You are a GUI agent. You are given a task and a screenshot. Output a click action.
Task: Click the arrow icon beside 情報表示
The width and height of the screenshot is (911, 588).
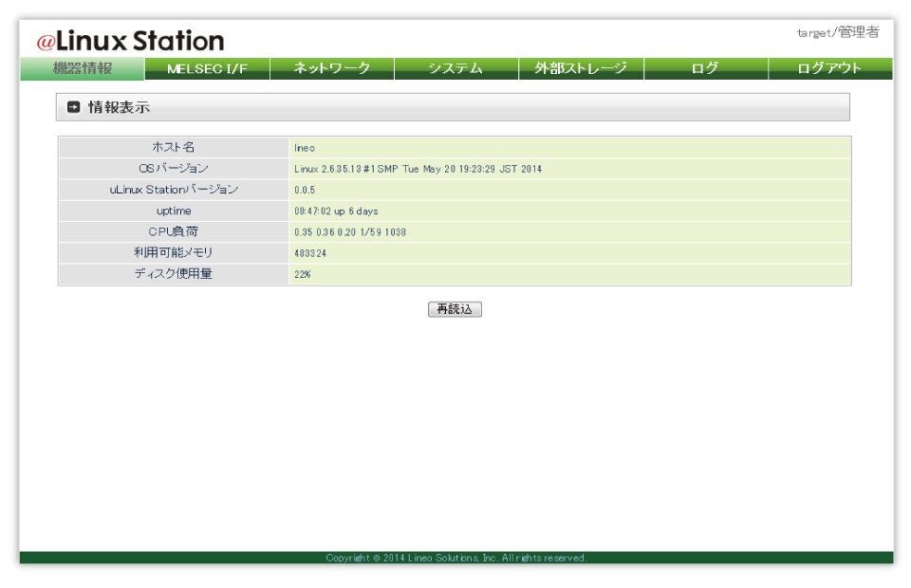pyautogui.click(x=74, y=108)
